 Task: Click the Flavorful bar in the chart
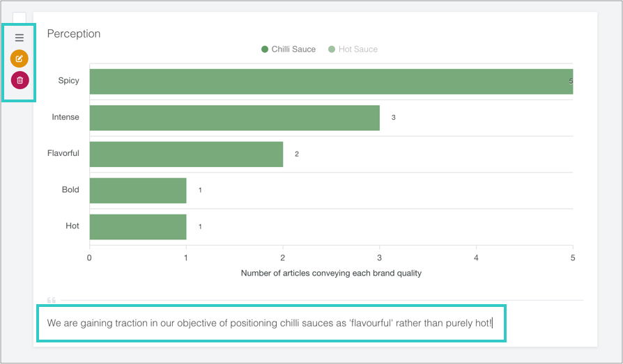(186, 154)
